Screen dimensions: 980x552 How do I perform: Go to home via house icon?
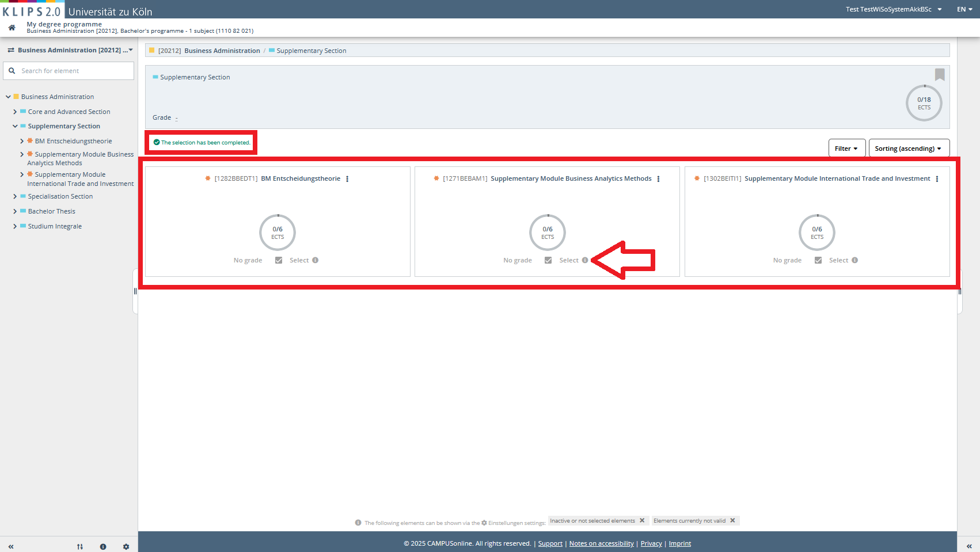[x=12, y=28]
